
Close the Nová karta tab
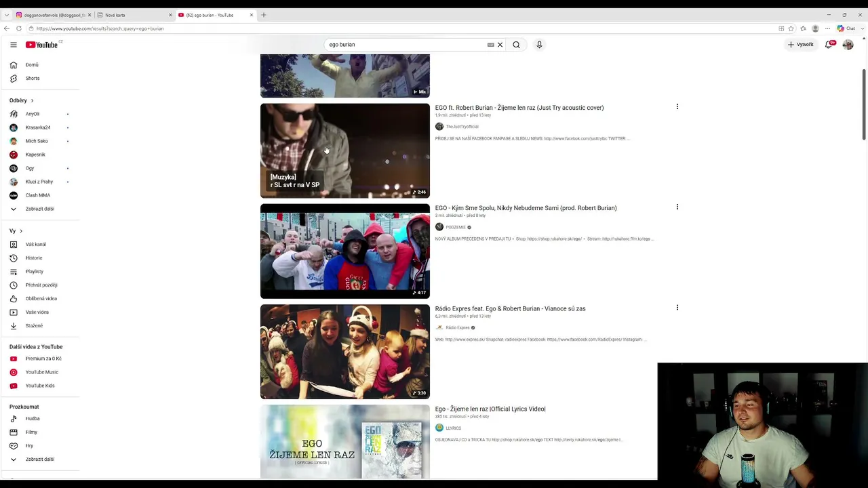(x=170, y=15)
